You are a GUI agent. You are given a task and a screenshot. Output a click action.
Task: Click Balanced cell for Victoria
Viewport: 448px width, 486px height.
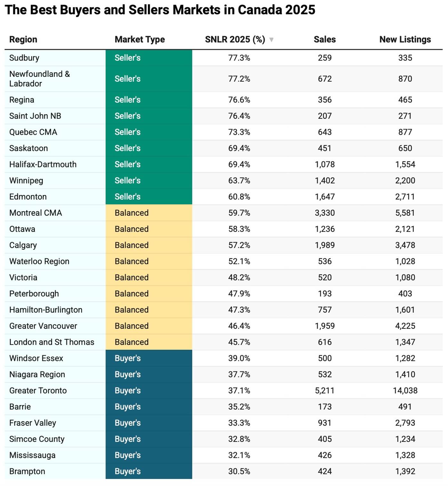click(132, 278)
